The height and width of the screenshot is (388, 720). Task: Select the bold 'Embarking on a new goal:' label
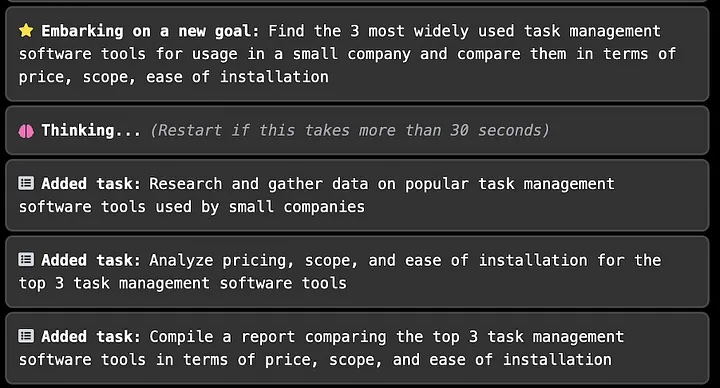click(x=150, y=31)
